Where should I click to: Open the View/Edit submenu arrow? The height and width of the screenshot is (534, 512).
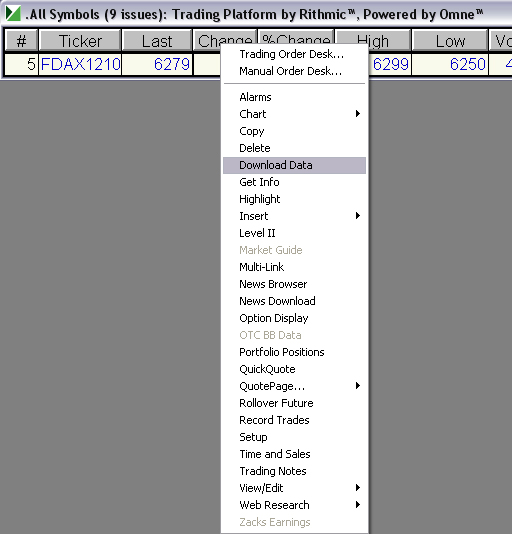click(357, 488)
